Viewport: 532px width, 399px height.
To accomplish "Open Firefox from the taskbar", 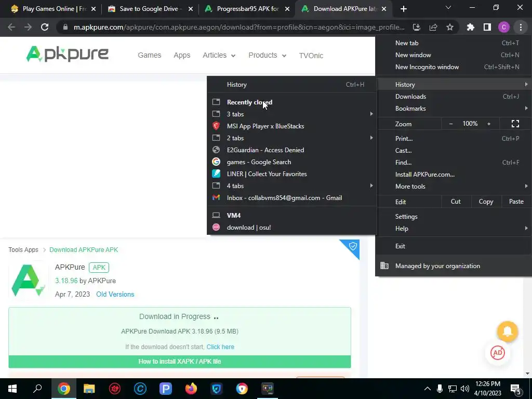I will click(191, 389).
